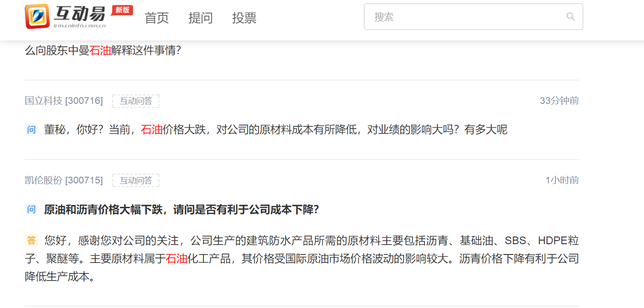Open the 石油价格大跌 question text

(x=276, y=130)
